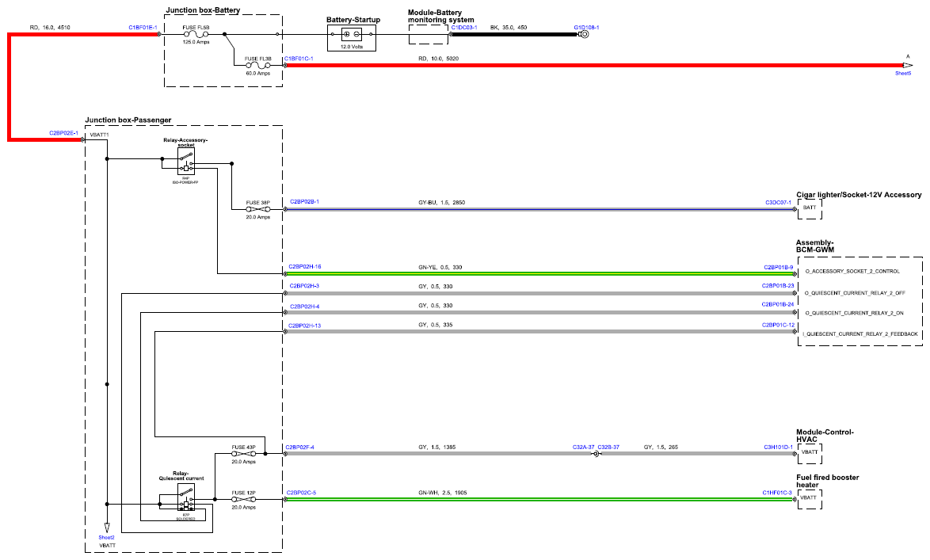
Task: Click the thick red RD 10.0 wire
Action: coord(593,65)
